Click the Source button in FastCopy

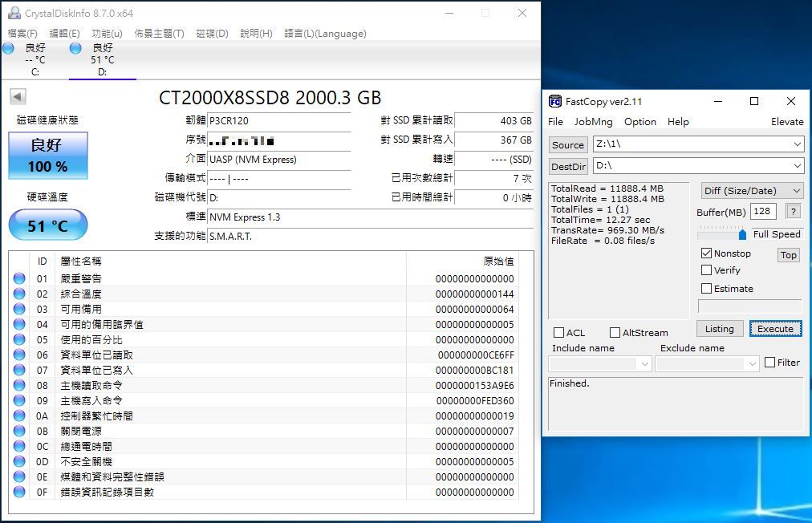pyautogui.click(x=567, y=145)
